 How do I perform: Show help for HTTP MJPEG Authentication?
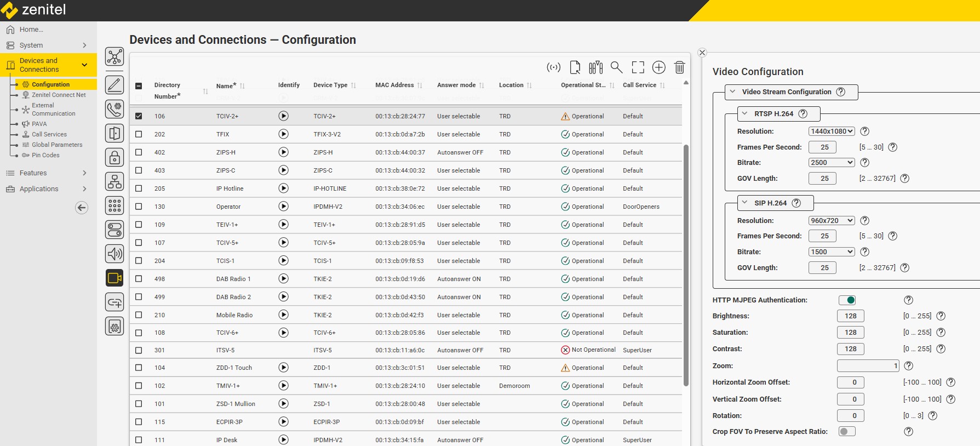[x=909, y=300]
